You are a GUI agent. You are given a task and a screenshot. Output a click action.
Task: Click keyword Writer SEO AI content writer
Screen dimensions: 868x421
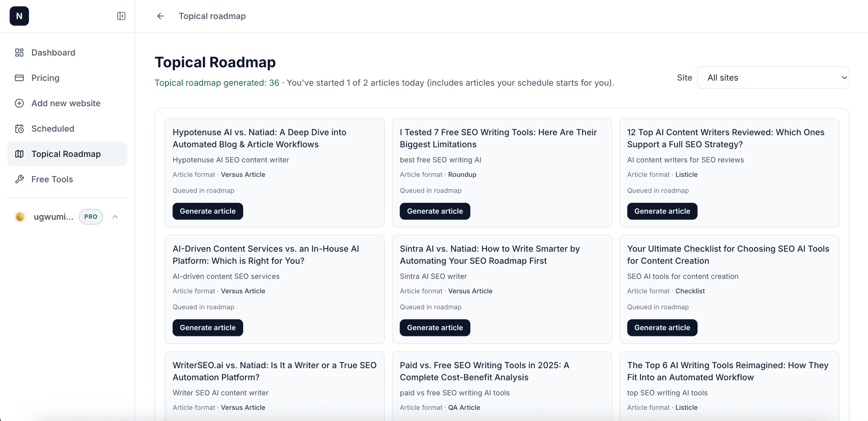[x=221, y=393]
